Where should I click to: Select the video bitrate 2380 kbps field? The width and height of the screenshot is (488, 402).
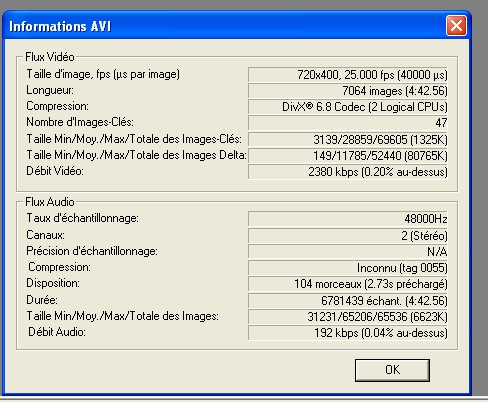pyautogui.click(x=348, y=172)
